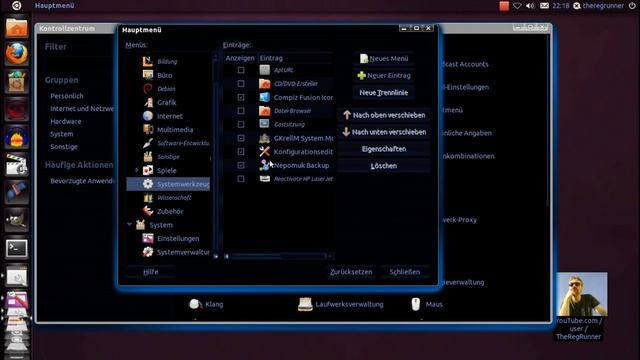The width and height of the screenshot is (640, 360).
Task: Select the Internet globe icon
Action: [147, 116]
